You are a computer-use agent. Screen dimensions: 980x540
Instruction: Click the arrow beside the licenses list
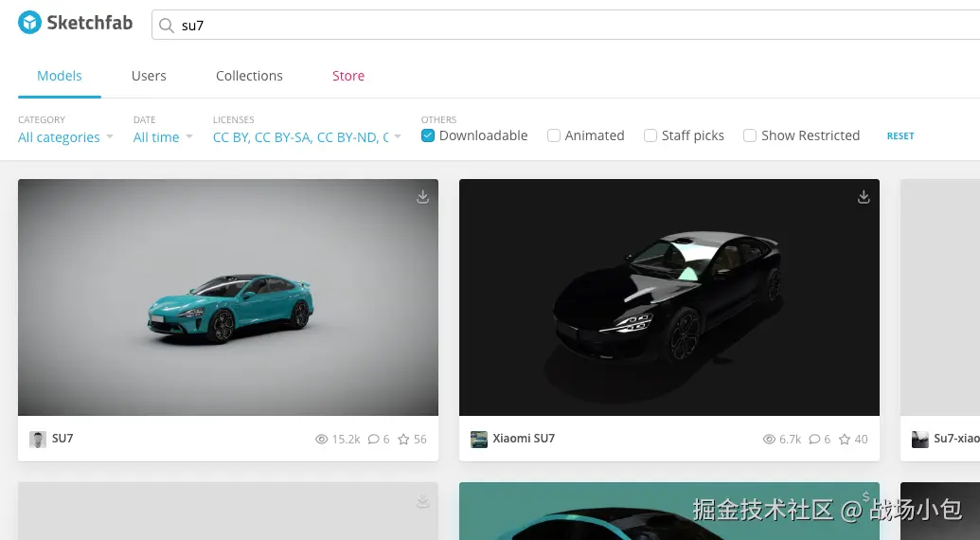398,136
